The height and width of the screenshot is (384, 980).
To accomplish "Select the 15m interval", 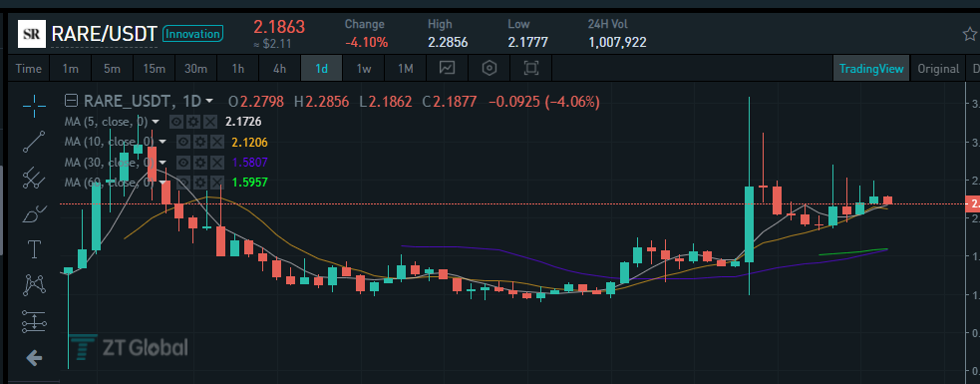I will (154, 68).
